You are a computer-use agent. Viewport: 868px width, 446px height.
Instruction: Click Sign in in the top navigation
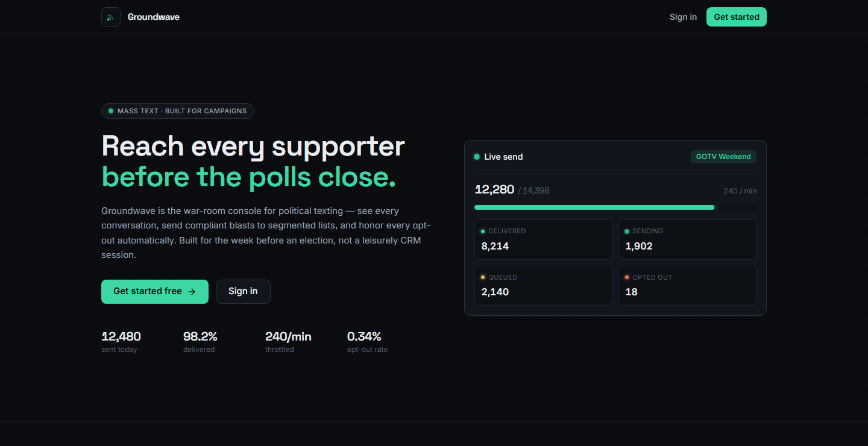[683, 17]
